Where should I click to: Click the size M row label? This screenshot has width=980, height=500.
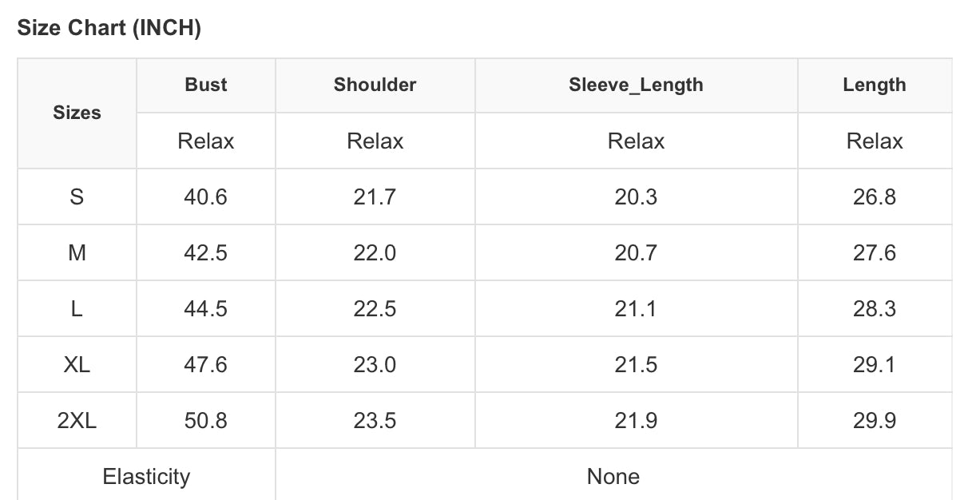tap(77, 253)
